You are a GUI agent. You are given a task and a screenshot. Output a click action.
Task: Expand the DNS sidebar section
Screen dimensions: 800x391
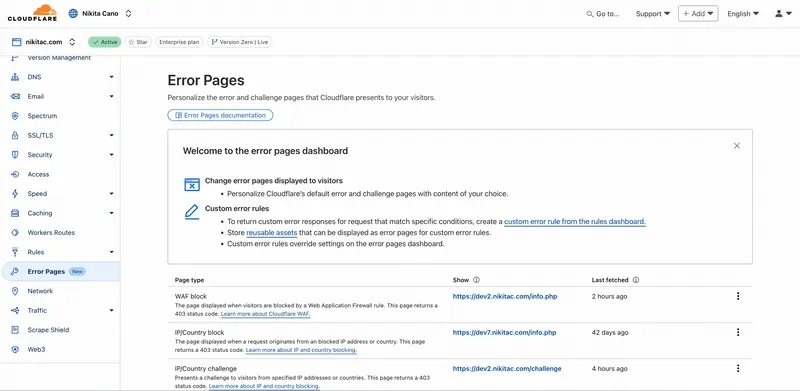(x=111, y=77)
